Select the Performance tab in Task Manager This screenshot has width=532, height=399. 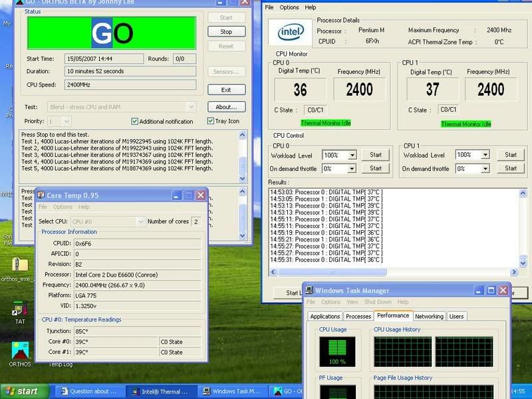(393, 315)
